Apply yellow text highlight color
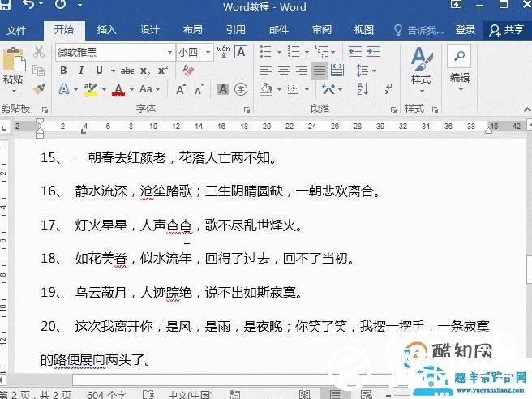The width and height of the screenshot is (532, 399). click(x=91, y=89)
